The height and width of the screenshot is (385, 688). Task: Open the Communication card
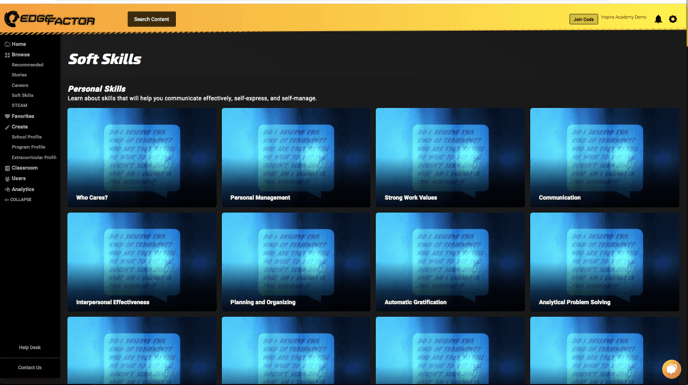(x=605, y=158)
